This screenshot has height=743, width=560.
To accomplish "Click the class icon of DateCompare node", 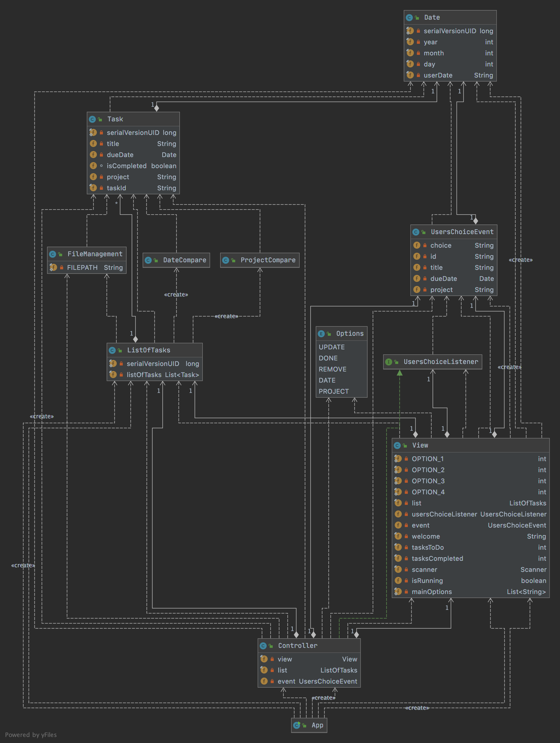I will pyautogui.click(x=148, y=260).
